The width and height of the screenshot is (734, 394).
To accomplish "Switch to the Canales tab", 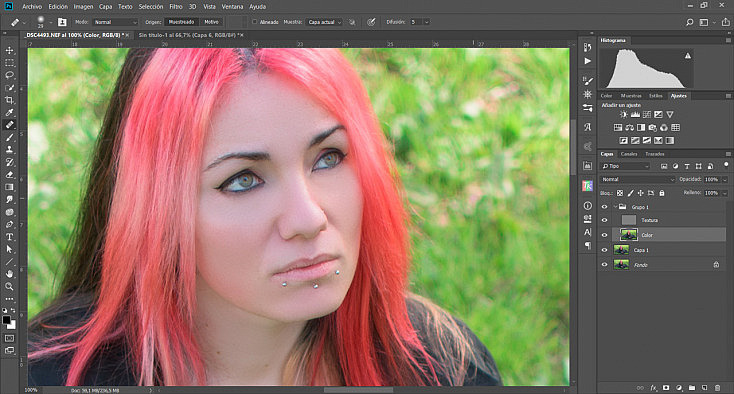I will [x=629, y=154].
